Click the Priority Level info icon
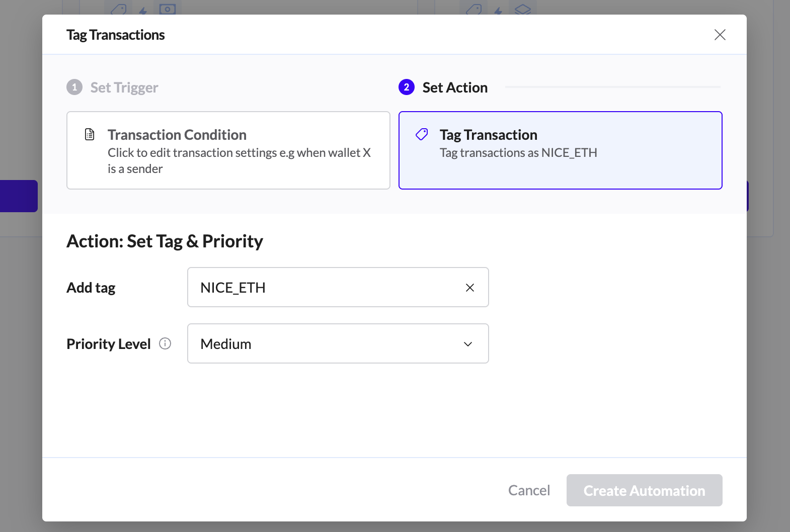The image size is (790, 532). (165, 343)
